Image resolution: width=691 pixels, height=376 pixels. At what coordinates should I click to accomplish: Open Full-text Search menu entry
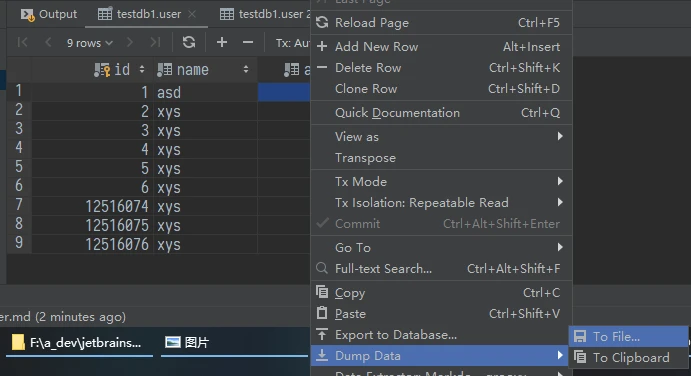(x=442, y=269)
